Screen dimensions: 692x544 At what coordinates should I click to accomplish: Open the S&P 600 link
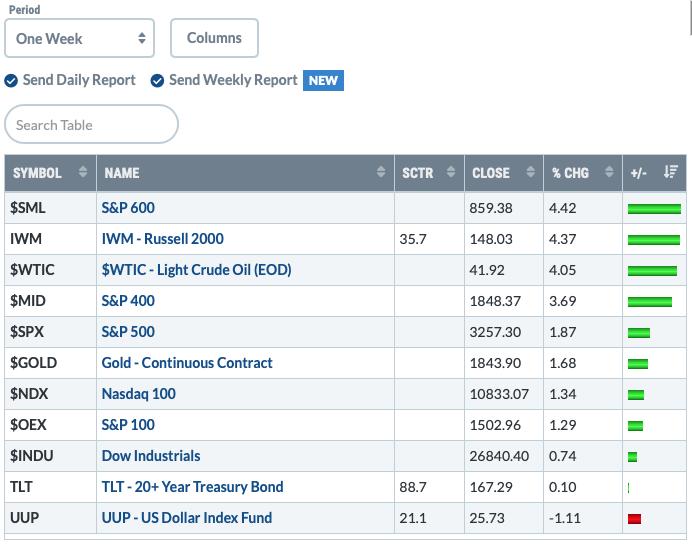click(128, 208)
